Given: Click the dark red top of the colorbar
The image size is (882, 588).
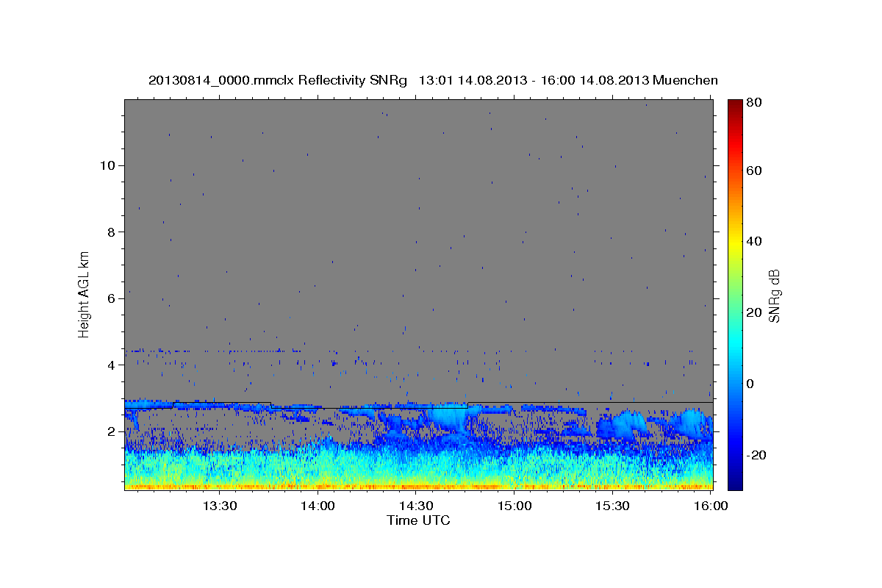Looking at the screenshot, I should (x=735, y=107).
